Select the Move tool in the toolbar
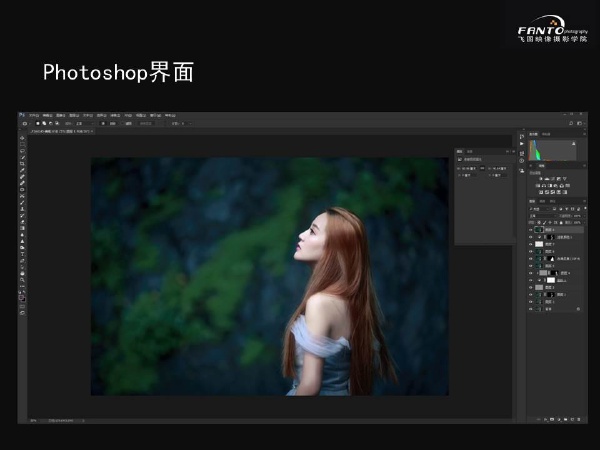600x450 pixels. (x=22, y=139)
